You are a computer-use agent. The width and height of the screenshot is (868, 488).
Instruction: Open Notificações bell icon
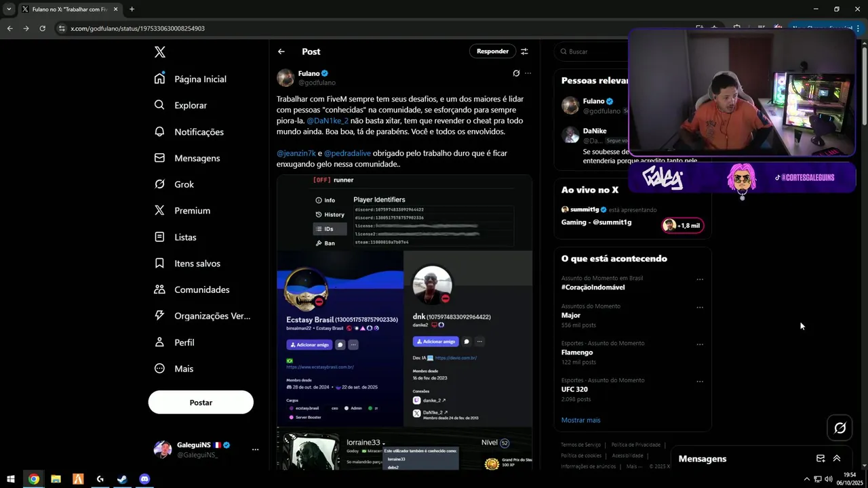[159, 131]
